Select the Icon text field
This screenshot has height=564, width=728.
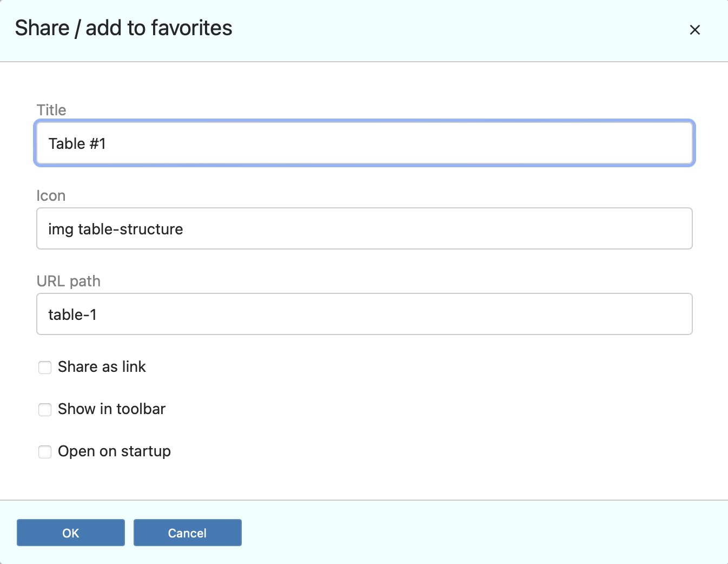(365, 228)
